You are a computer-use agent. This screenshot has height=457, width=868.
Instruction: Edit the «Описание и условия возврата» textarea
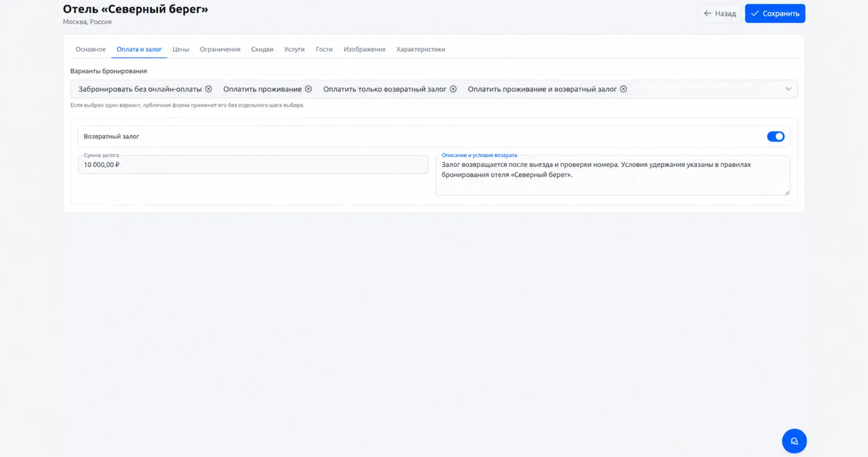(x=613, y=175)
